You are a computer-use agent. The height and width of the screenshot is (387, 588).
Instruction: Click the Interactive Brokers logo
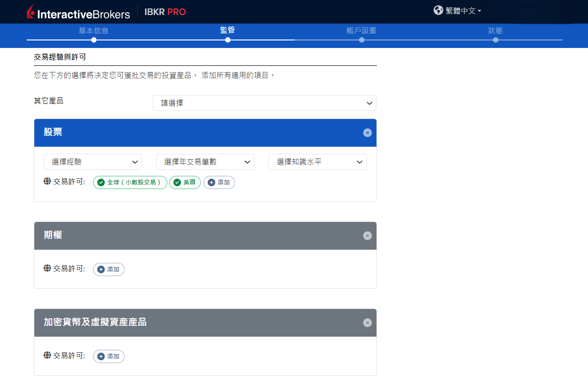[x=78, y=13]
